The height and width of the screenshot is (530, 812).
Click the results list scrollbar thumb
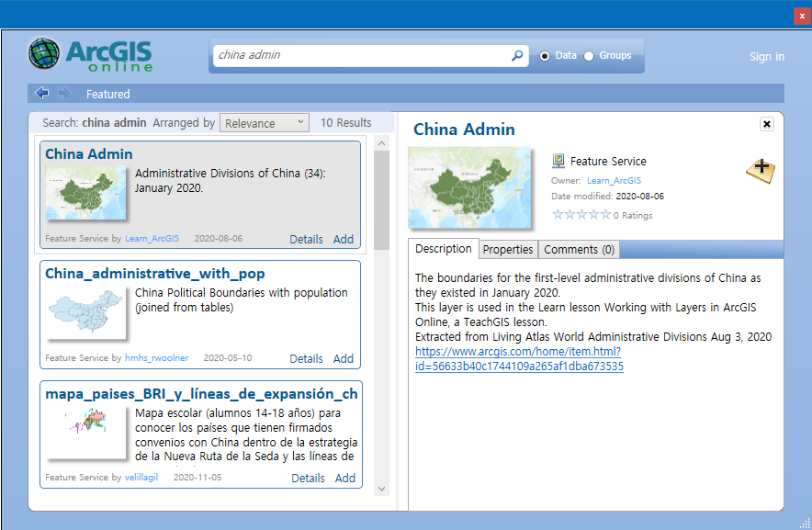[x=382, y=200]
